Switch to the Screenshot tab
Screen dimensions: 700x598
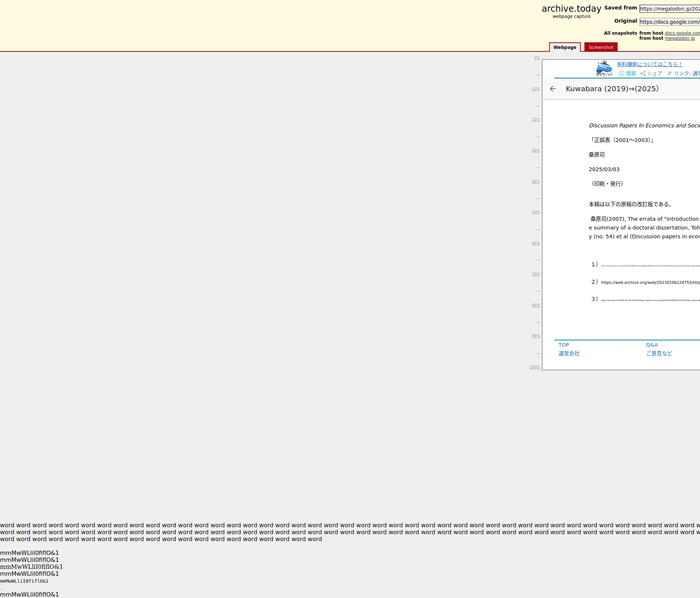point(601,47)
